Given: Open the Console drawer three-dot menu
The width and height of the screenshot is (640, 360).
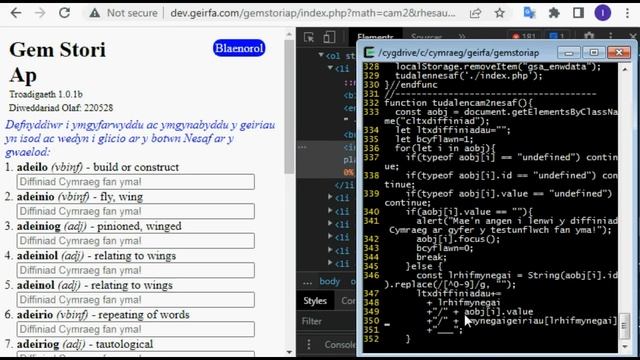Looking at the screenshot, I should (x=309, y=344).
